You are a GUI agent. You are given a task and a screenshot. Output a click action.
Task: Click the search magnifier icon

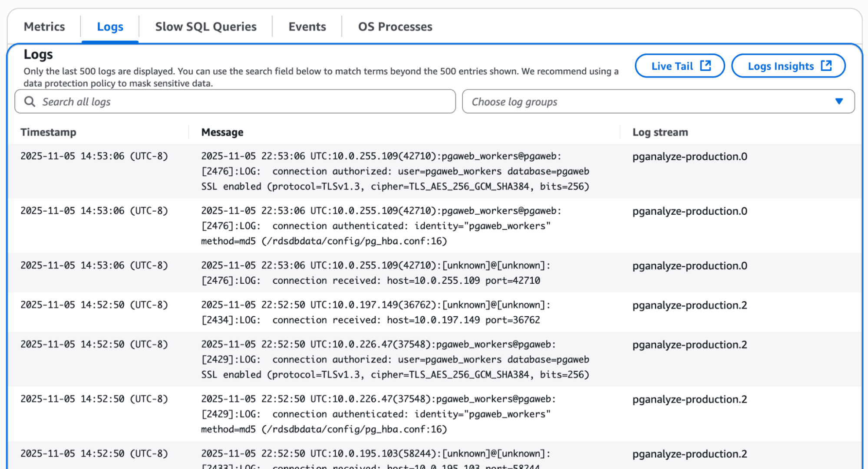pos(30,102)
